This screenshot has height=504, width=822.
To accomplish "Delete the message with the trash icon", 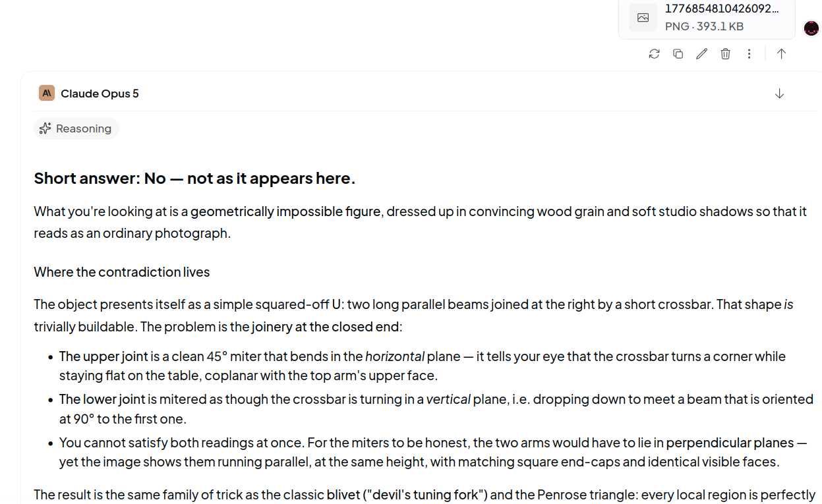I will (x=725, y=54).
